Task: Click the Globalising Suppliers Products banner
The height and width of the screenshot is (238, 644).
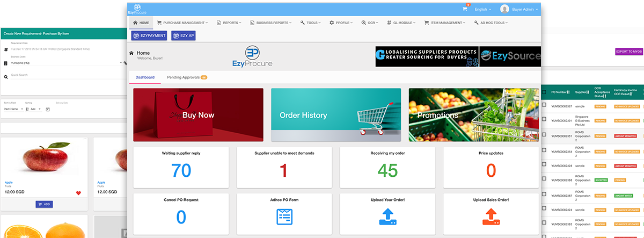Action: point(427,56)
